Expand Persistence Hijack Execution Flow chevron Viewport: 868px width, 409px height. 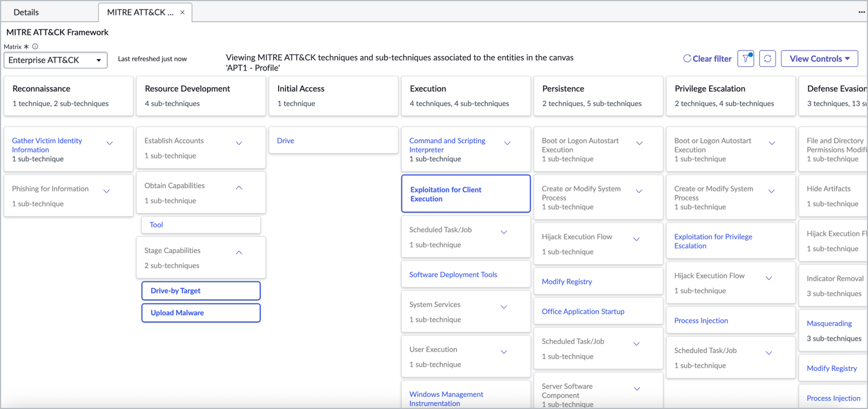pos(636,239)
